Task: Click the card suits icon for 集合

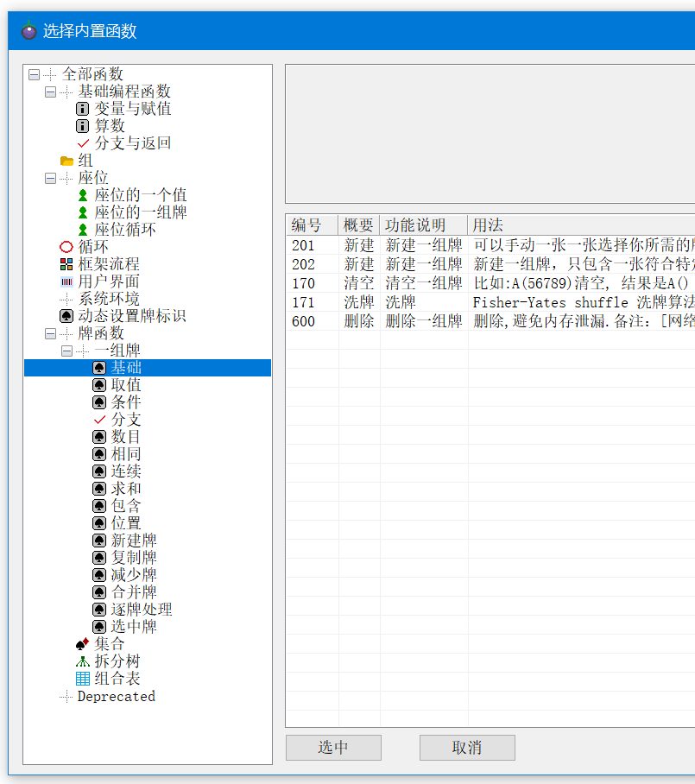Action: coord(83,644)
